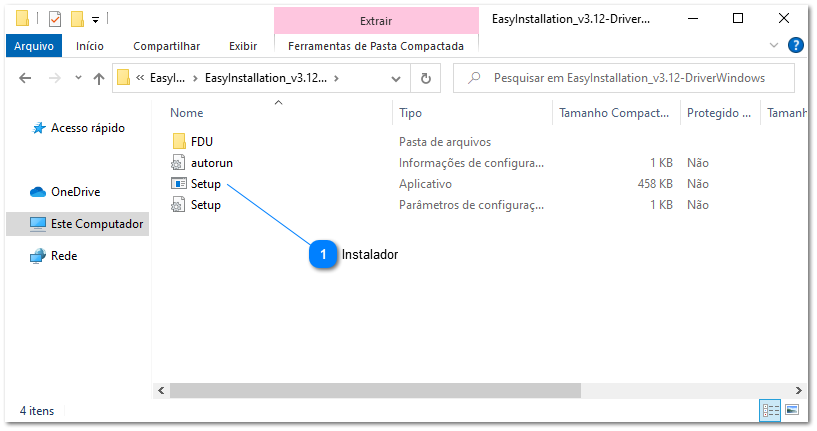Image resolution: width=817 pixels, height=431 pixels.
Task: Sort by Protegido column header
Action: (719, 113)
